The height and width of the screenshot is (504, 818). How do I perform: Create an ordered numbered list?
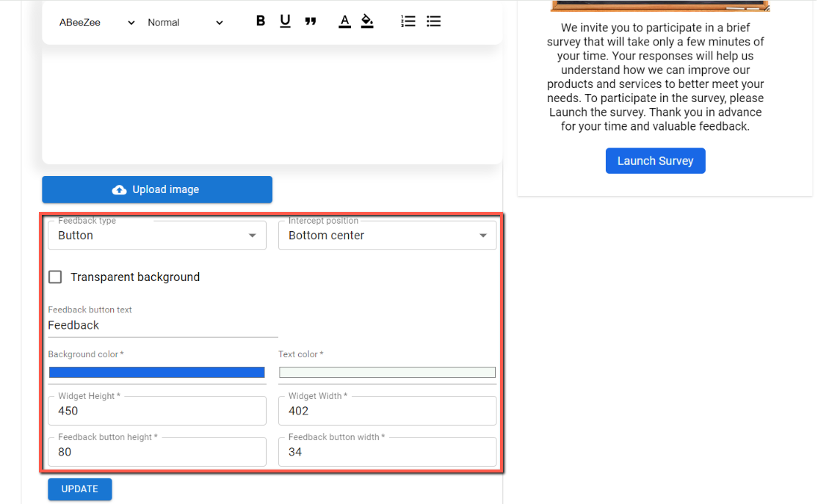point(408,21)
